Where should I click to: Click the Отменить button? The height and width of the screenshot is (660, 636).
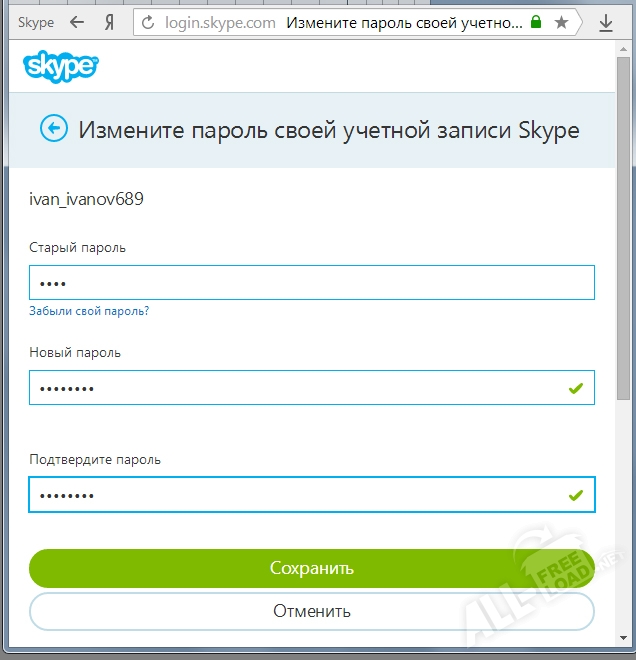312,611
